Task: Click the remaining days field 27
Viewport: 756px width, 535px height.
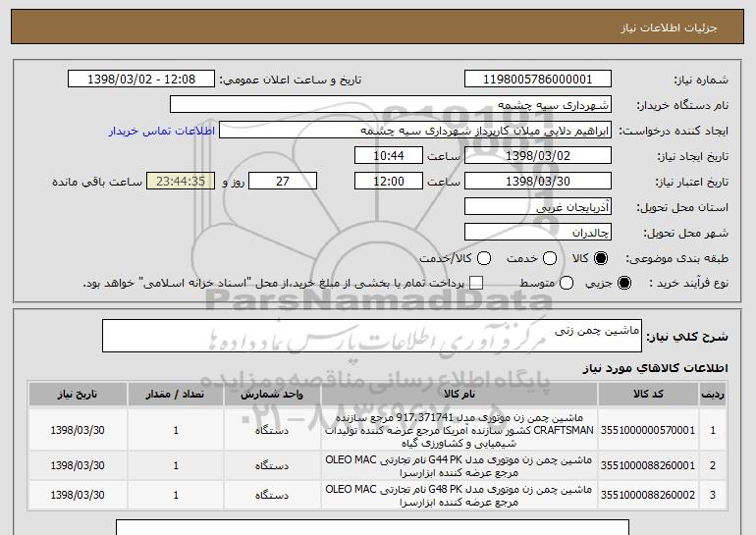Action: [x=283, y=182]
